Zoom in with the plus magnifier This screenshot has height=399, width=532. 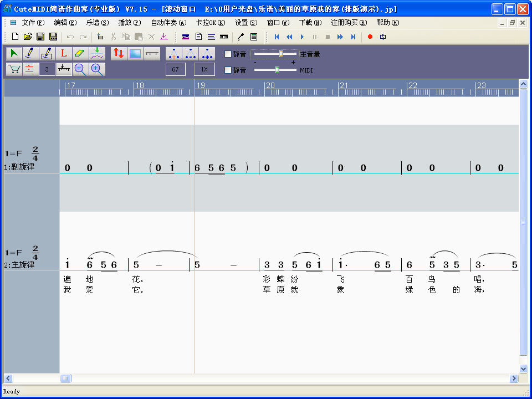pyautogui.click(x=97, y=69)
